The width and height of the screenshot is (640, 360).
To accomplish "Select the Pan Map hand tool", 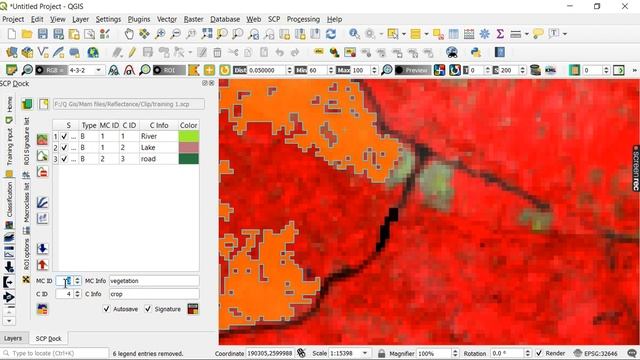I will coord(129,34).
